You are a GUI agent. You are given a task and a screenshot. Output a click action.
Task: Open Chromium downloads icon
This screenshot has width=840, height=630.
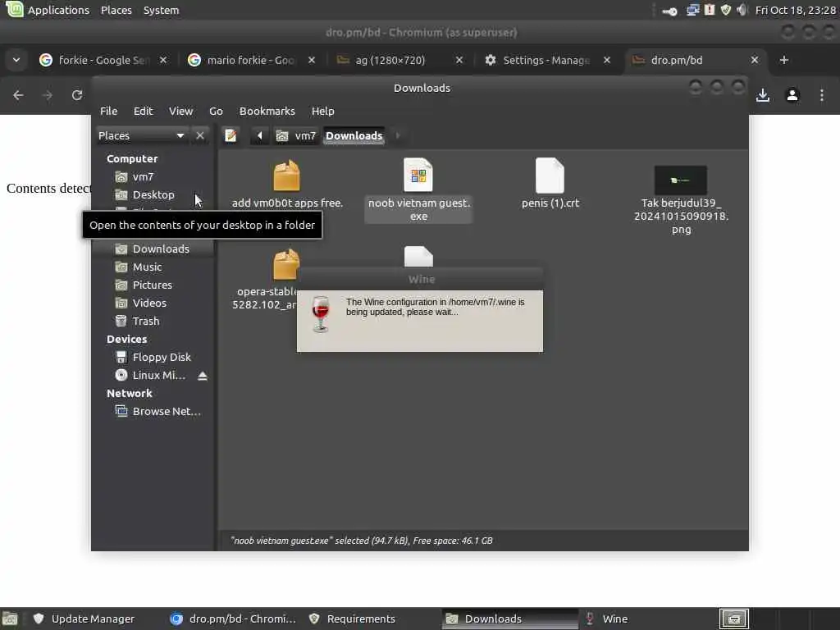point(763,95)
